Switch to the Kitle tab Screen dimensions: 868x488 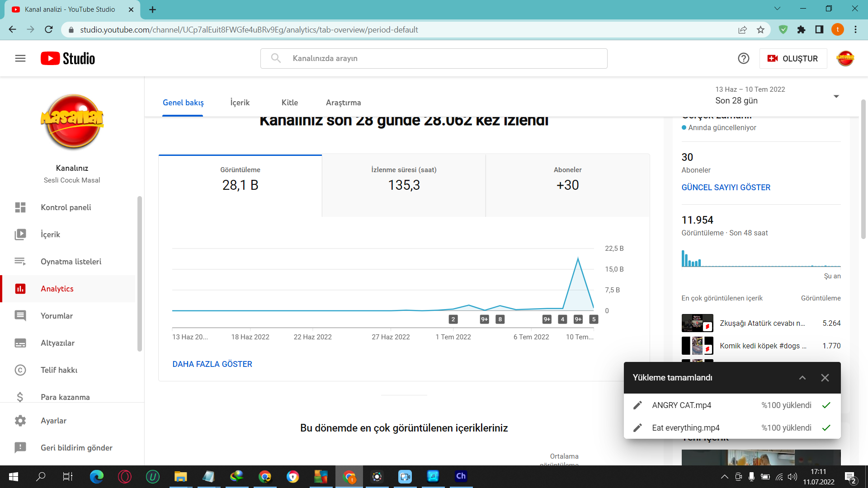click(x=289, y=103)
